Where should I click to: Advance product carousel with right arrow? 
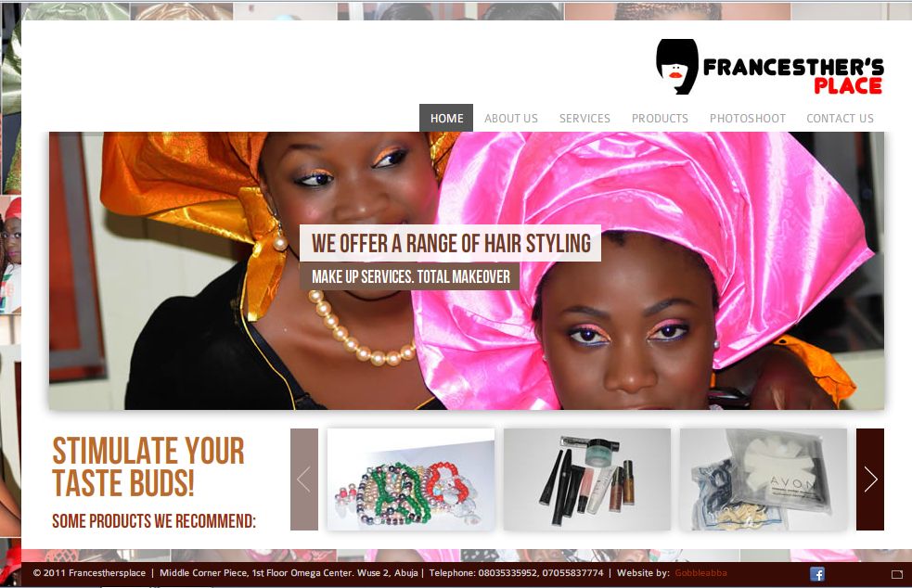click(x=870, y=479)
